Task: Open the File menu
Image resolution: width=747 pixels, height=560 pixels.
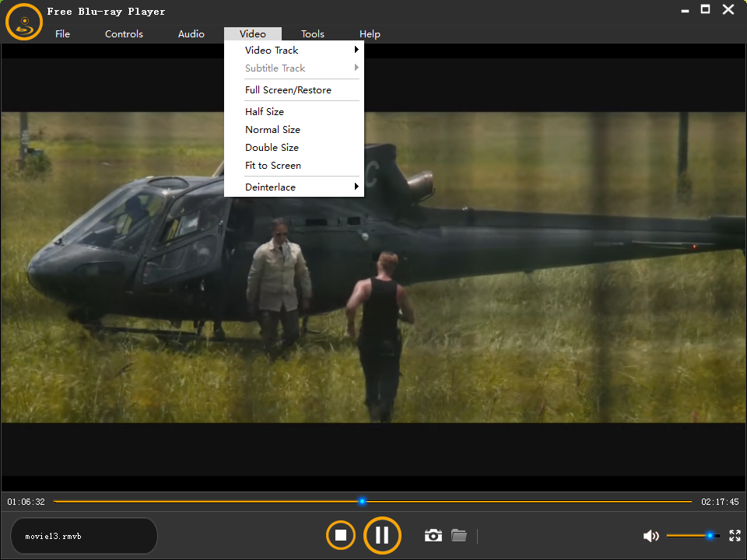Action: click(62, 33)
